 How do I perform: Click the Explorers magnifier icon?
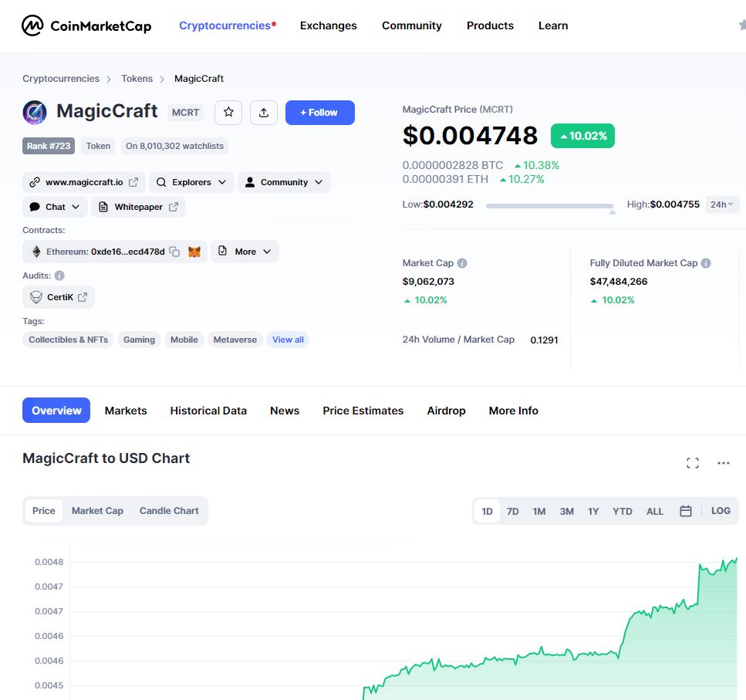coord(161,182)
